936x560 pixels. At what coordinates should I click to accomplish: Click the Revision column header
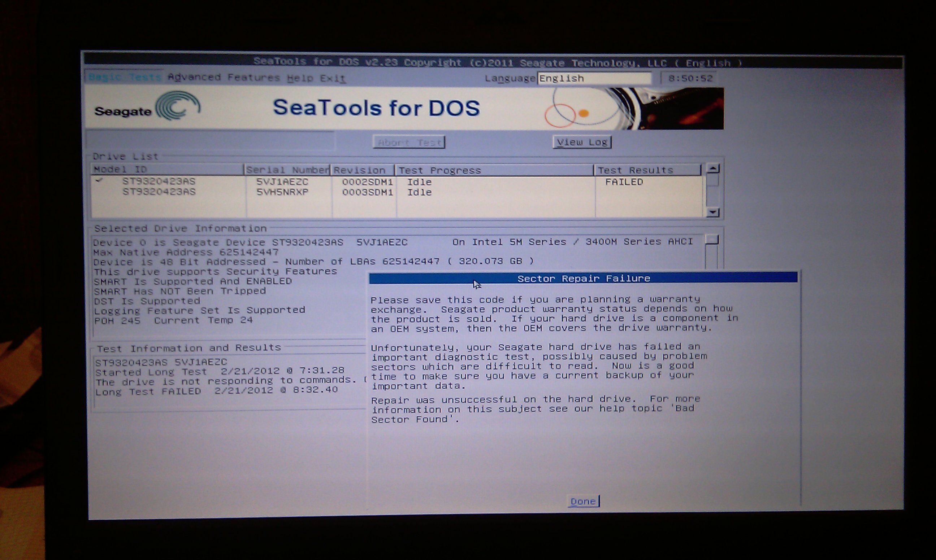[x=363, y=171]
